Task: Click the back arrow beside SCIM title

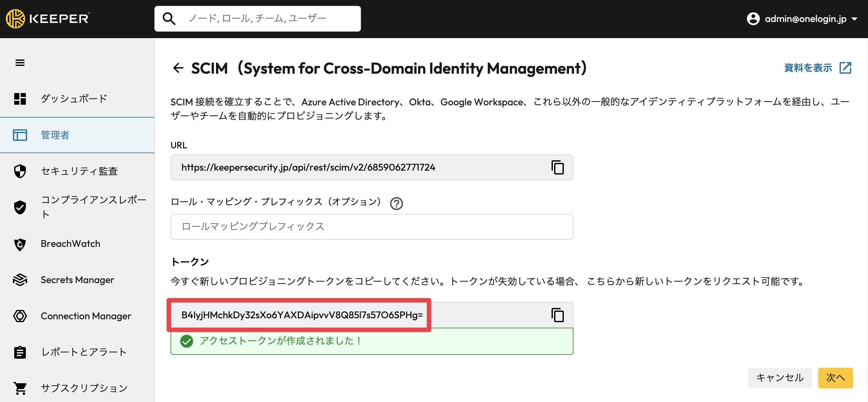Action: [x=178, y=68]
